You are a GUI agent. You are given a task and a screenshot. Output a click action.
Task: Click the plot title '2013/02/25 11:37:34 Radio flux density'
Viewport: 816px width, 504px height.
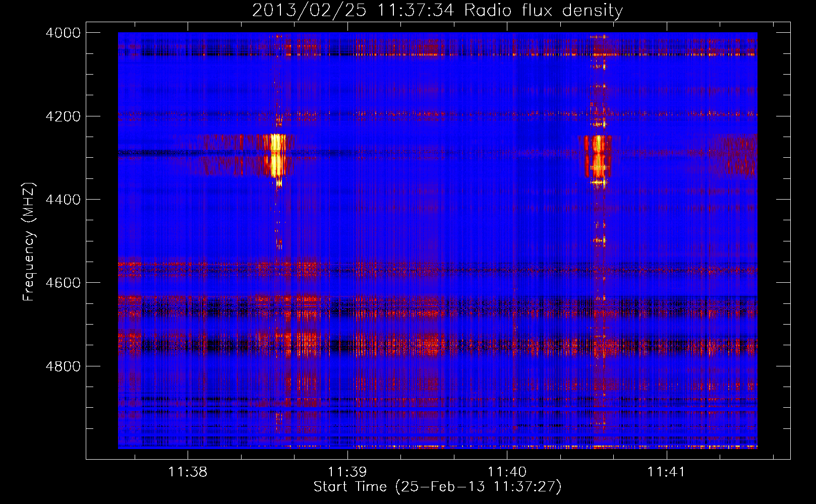[x=437, y=10]
